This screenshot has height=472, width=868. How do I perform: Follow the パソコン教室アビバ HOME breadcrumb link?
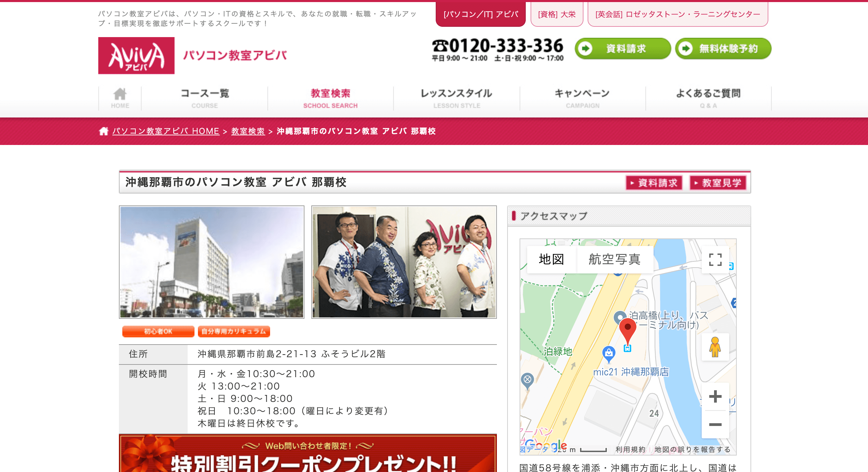[166, 131]
